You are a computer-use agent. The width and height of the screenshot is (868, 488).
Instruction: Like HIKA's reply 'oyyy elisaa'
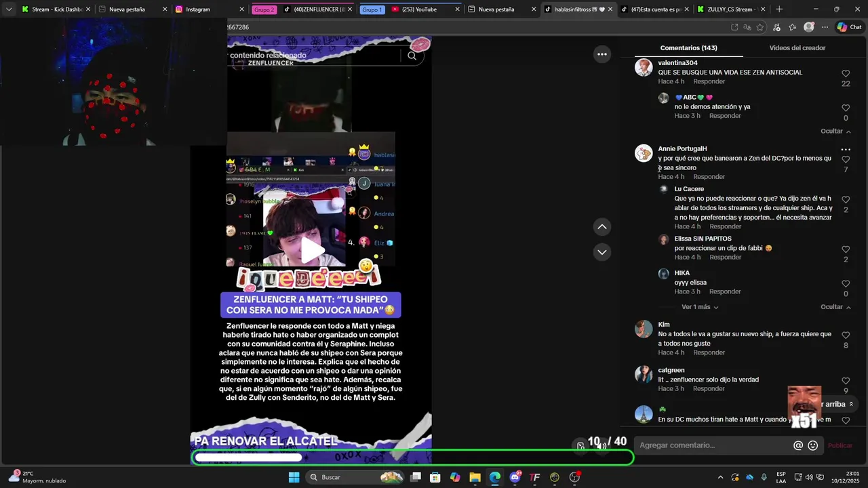point(846,284)
